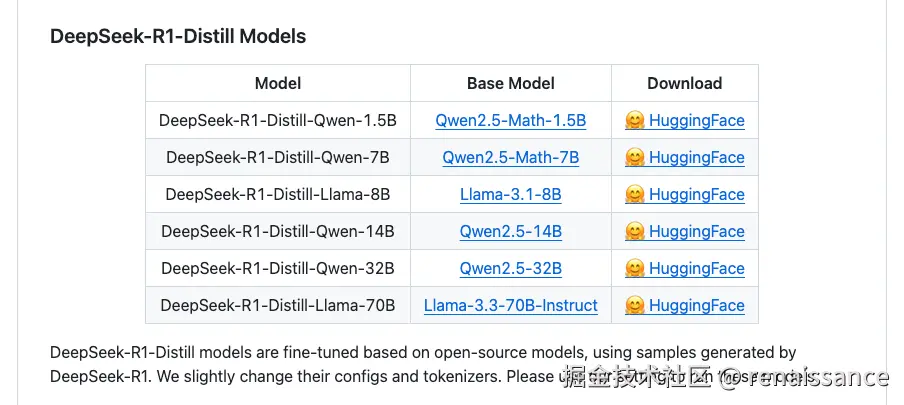Select the DeepSeek-R1-Distill-Llama-8B model name cell
Viewport: 904px width, 405px height.
[278, 195]
